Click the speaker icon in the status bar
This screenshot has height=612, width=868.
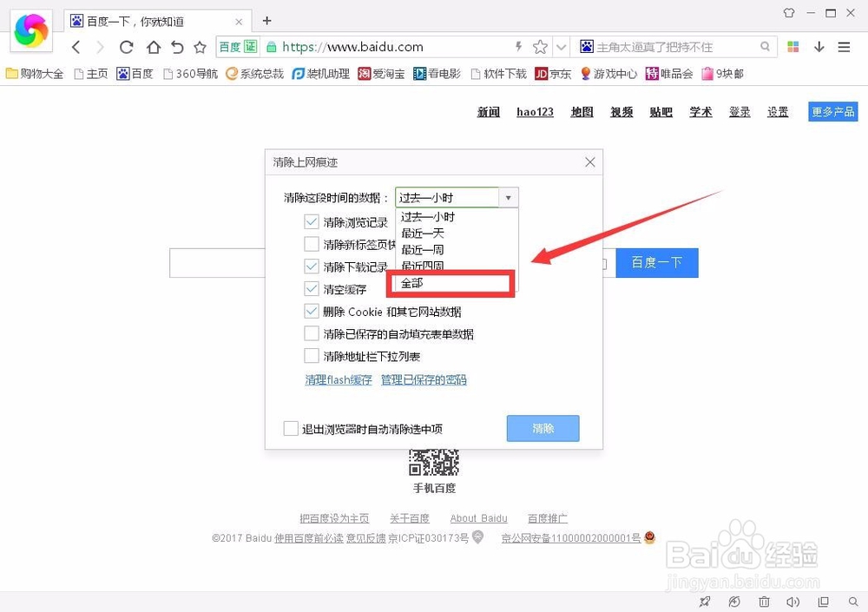click(x=792, y=602)
